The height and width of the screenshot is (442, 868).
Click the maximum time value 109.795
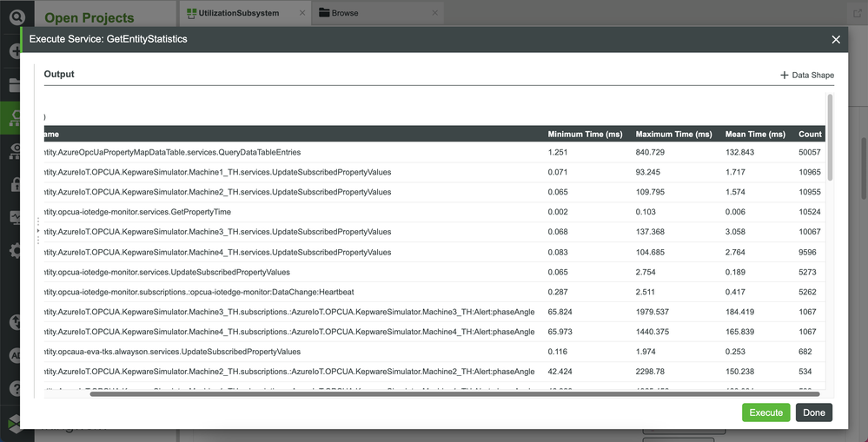point(650,192)
